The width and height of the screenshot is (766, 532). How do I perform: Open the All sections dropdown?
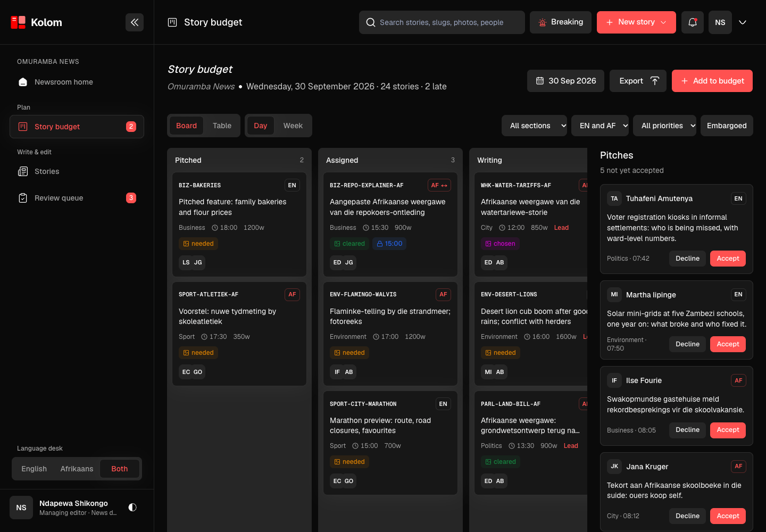(534, 126)
